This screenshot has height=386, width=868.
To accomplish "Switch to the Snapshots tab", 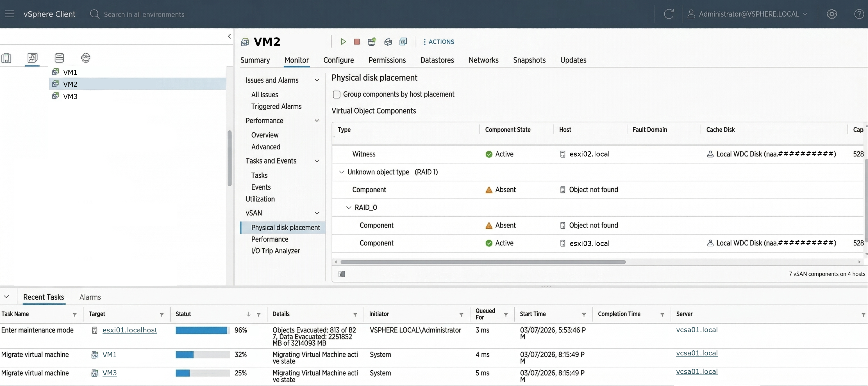I will tap(529, 60).
